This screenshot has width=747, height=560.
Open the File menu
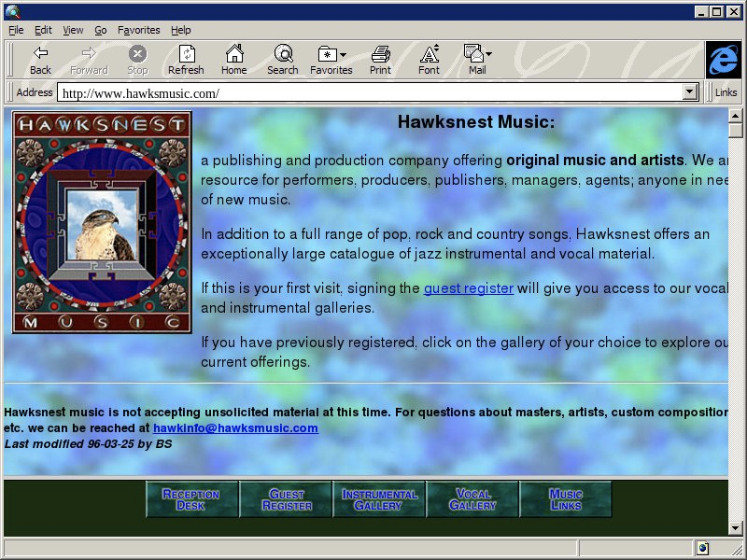tap(16, 30)
